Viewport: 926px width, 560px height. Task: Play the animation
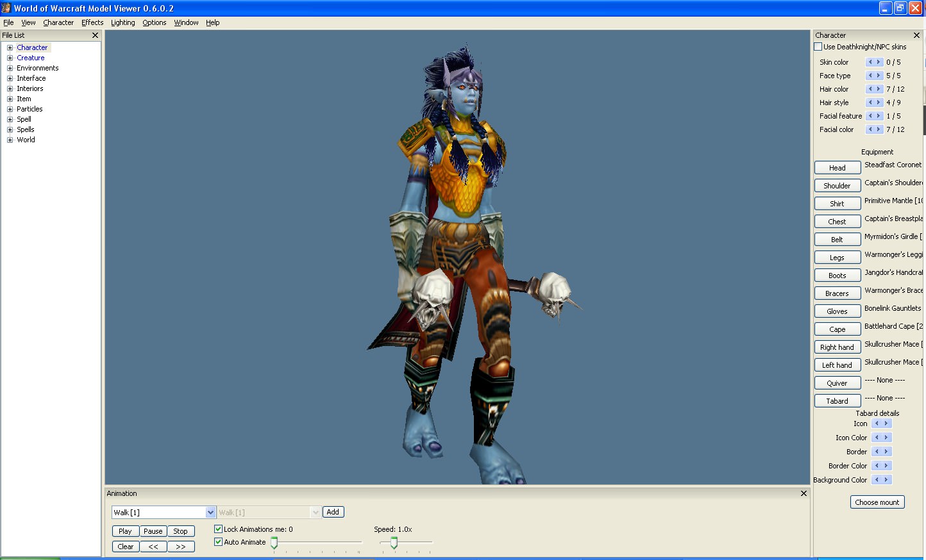[x=126, y=531]
